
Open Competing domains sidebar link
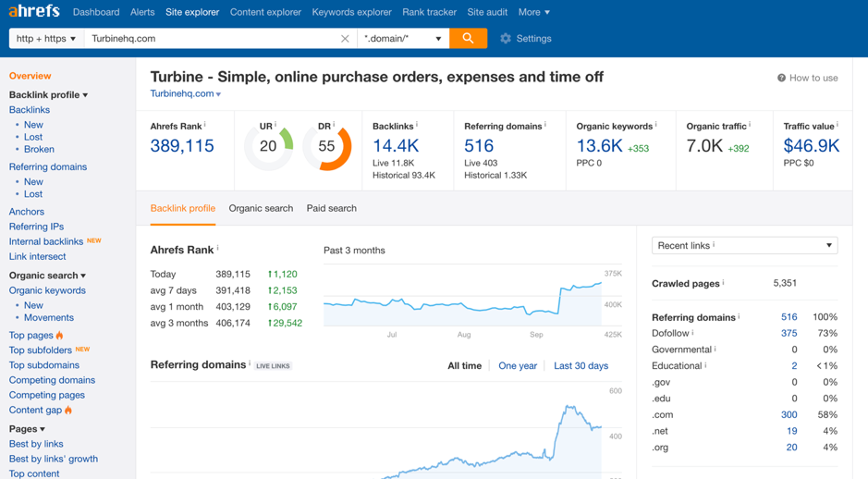52,380
